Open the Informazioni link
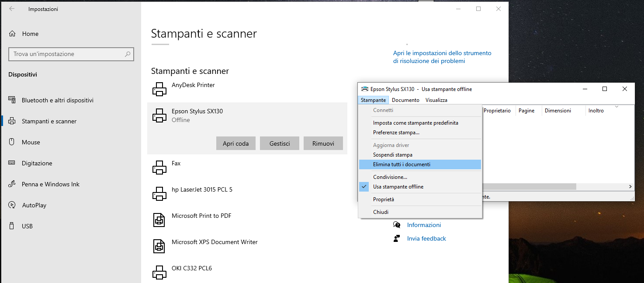 click(424, 225)
